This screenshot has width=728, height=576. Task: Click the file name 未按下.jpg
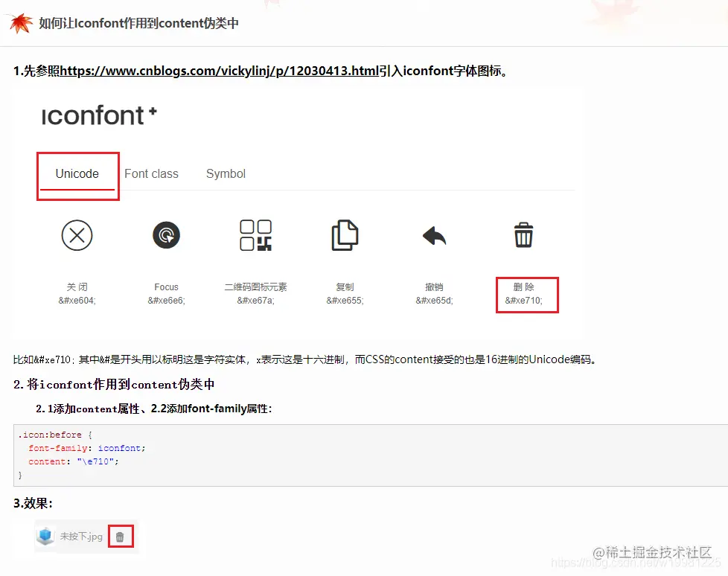pyautogui.click(x=81, y=537)
